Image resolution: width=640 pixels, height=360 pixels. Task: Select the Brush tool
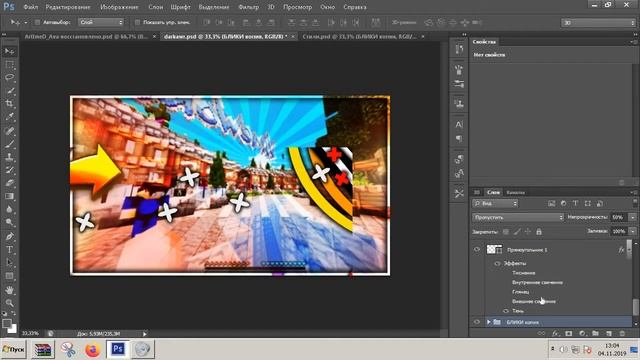pyautogui.click(x=9, y=144)
